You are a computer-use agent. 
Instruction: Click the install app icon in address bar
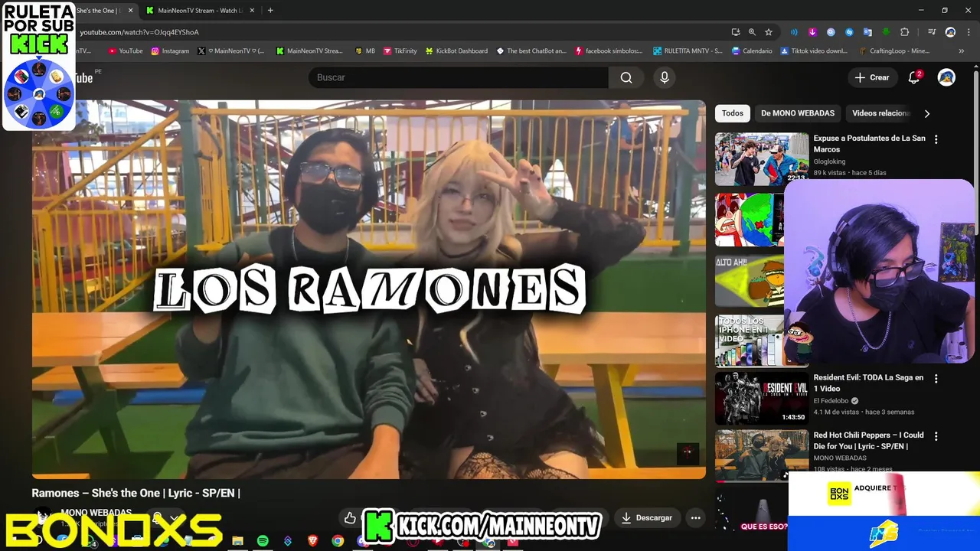point(736,32)
